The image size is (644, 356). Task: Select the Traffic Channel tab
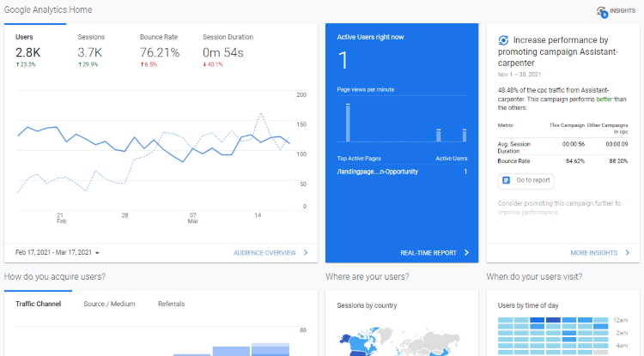38,304
